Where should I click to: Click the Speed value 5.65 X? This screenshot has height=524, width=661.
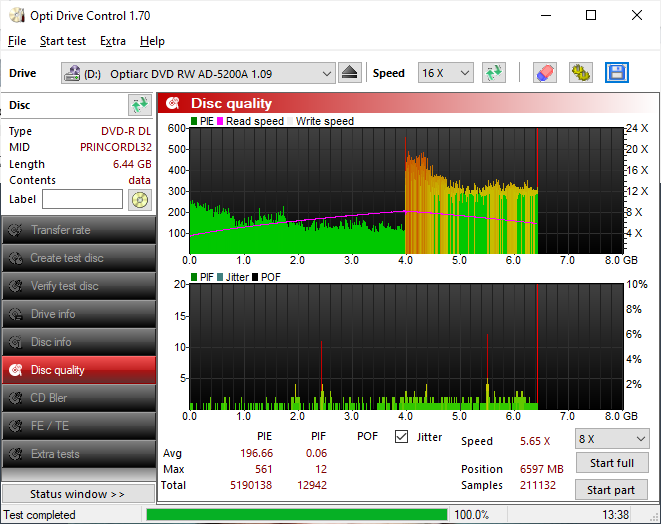point(535,441)
